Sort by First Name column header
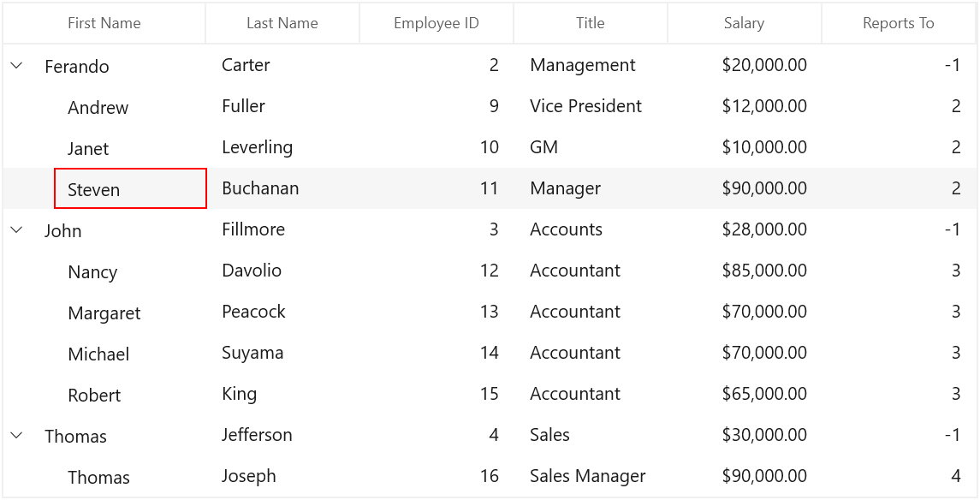Image resolution: width=980 pixels, height=500 pixels. (x=104, y=23)
